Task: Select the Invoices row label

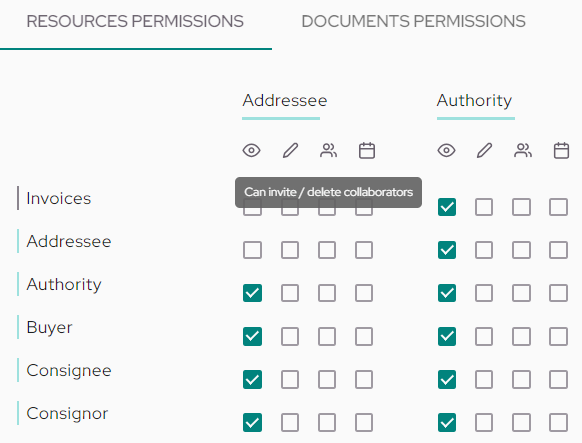Action: pyautogui.click(x=59, y=198)
